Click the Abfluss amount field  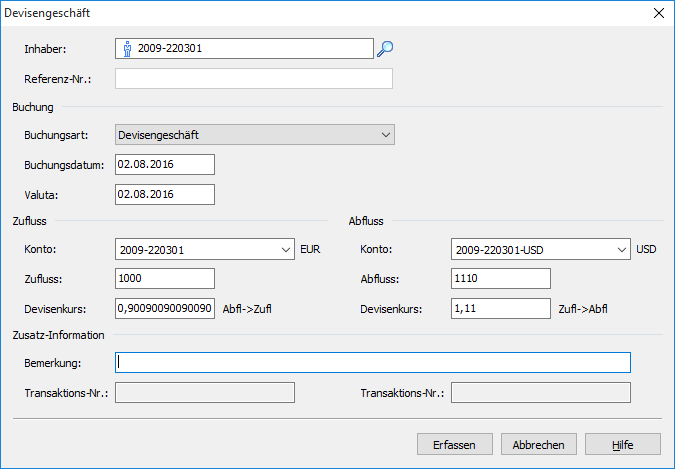pos(501,279)
